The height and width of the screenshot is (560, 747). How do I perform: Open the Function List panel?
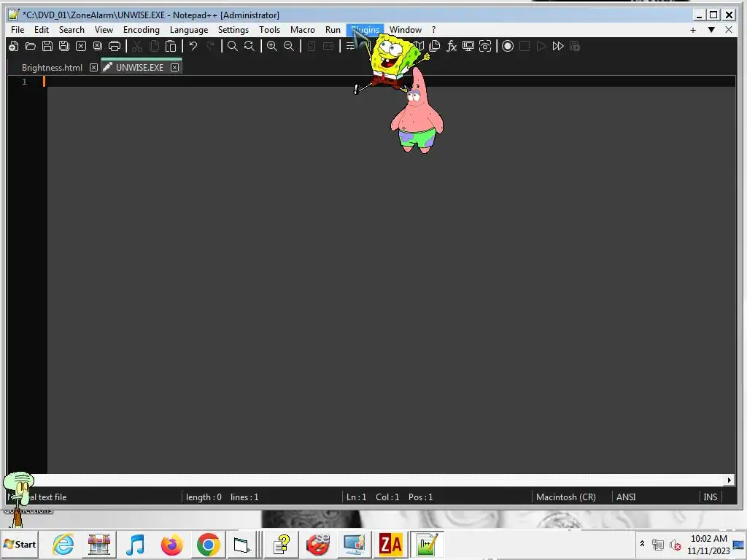tap(451, 46)
